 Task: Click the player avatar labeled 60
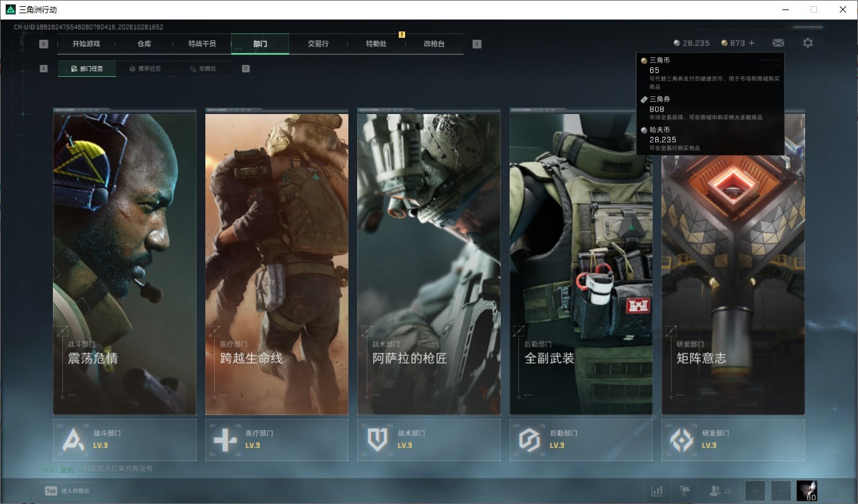[x=807, y=491]
